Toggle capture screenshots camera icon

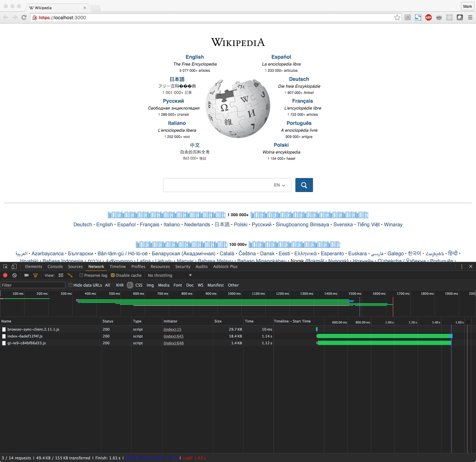27,276
